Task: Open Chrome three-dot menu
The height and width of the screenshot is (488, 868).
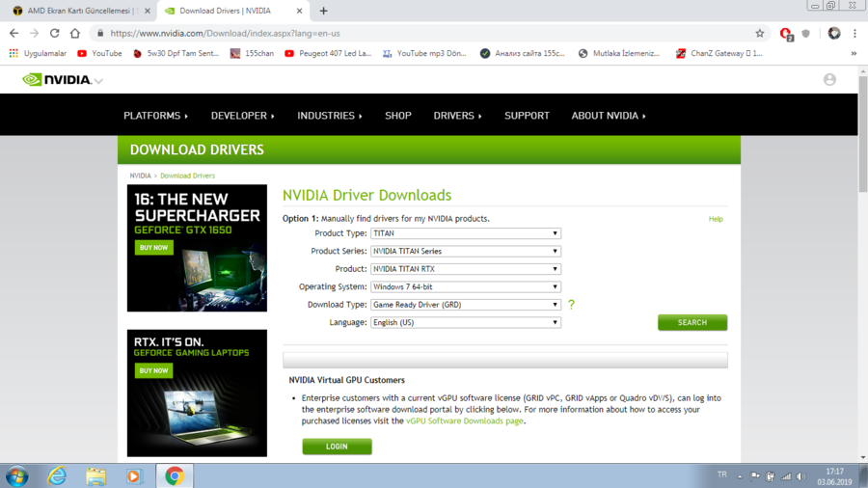Action: [x=854, y=33]
